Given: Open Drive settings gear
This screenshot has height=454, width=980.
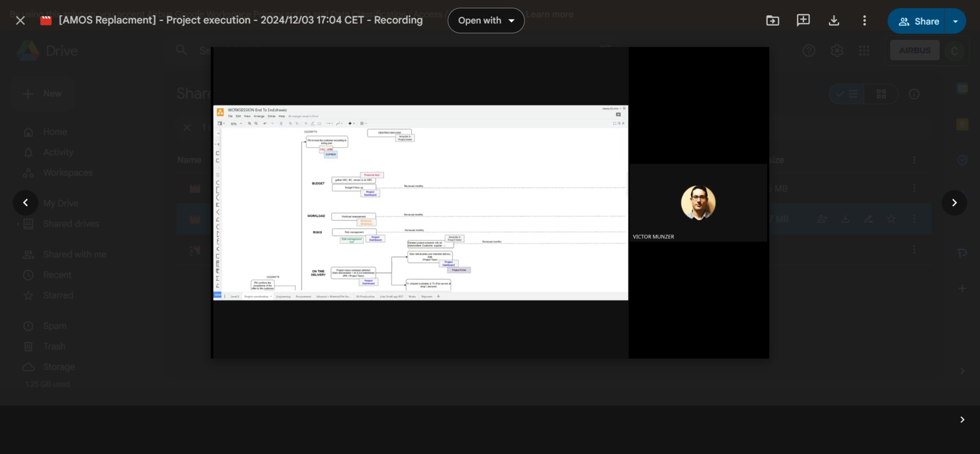Looking at the screenshot, I should pyautogui.click(x=837, y=51).
